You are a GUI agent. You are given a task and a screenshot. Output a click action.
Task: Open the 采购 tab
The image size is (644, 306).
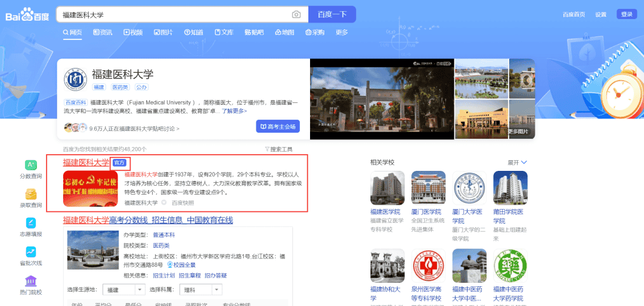pos(315,32)
